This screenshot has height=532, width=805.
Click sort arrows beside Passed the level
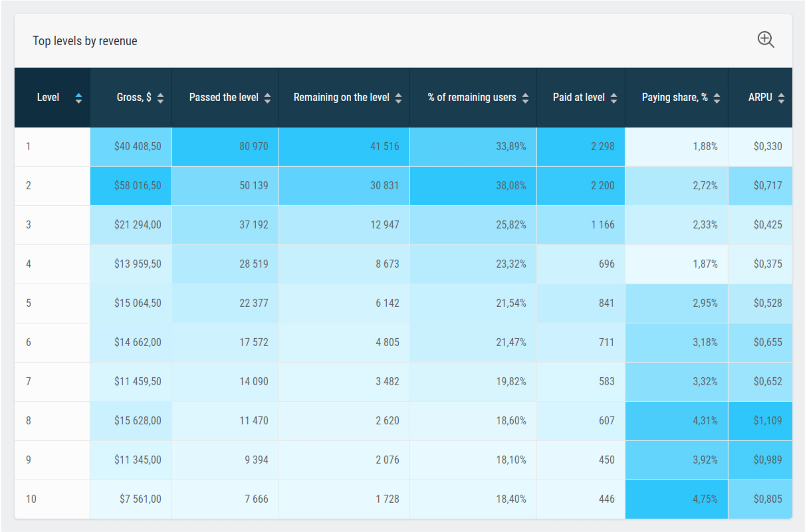point(267,98)
